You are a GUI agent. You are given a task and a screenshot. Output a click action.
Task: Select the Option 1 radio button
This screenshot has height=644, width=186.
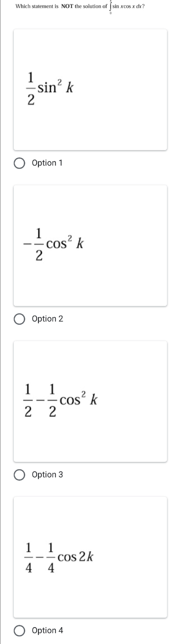click(19, 163)
